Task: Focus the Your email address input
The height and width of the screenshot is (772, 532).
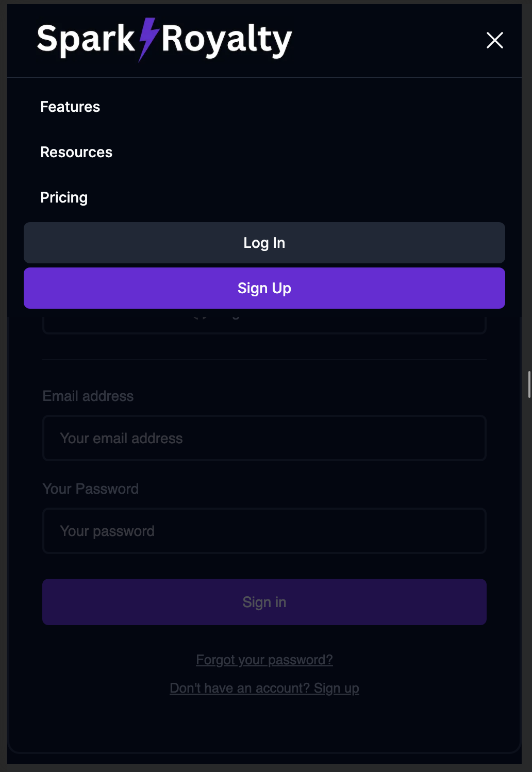Action: [264, 438]
